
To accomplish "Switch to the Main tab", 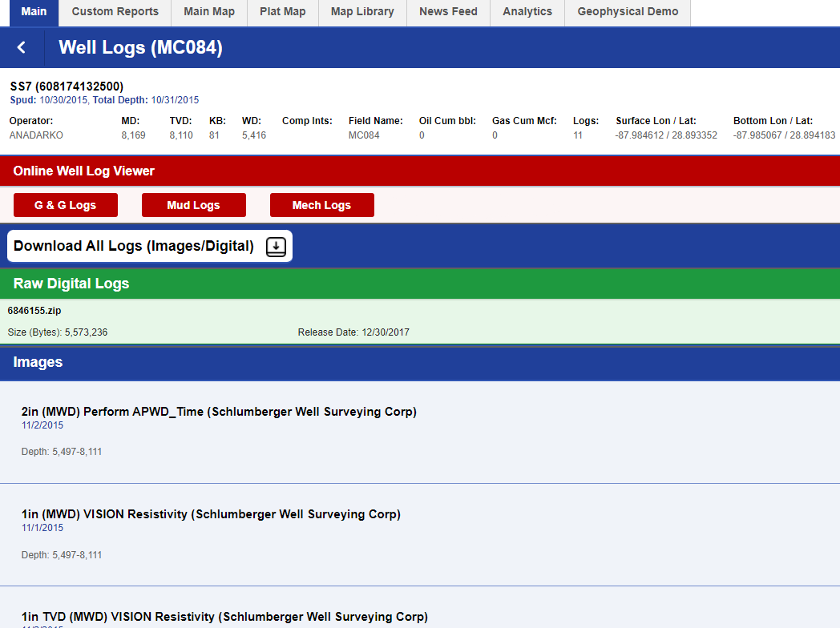I will click(x=34, y=12).
